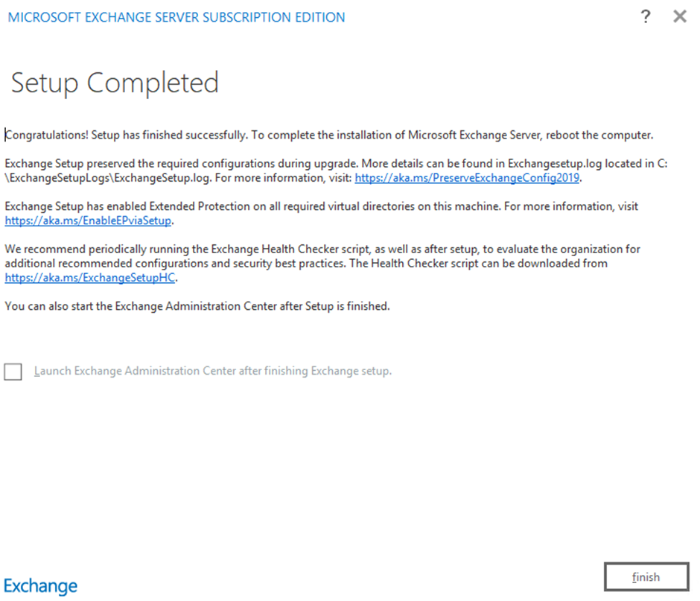Screen dimensions: 700x601
Task: Click the Microsoft Exchange Server Subscription Edition title
Action: (176, 17)
